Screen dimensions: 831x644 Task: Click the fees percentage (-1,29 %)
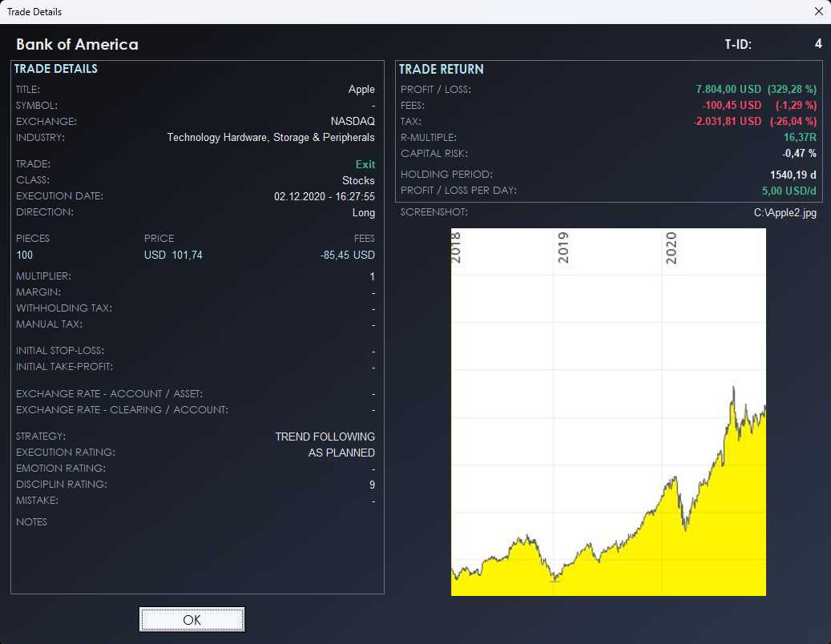796,105
